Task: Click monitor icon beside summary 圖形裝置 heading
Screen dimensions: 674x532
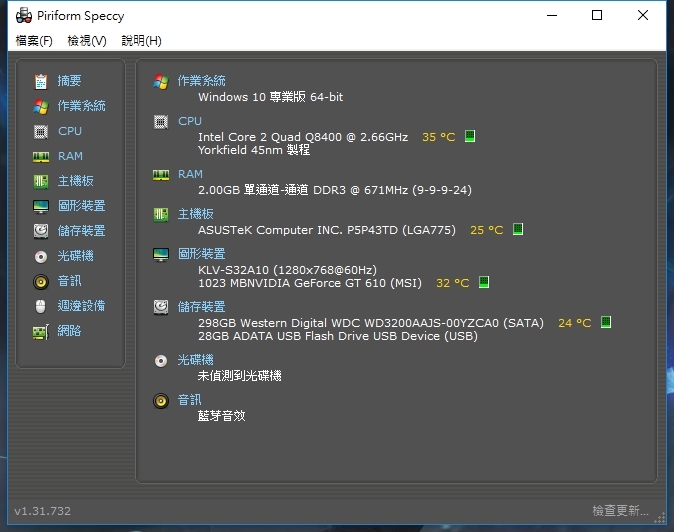Action: pos(161,254)
